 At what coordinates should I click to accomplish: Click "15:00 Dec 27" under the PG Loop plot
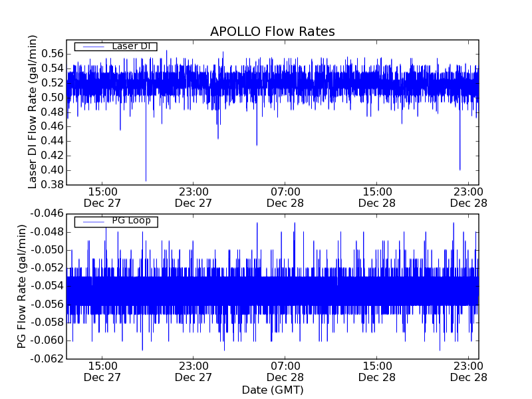tap(102, 372)
